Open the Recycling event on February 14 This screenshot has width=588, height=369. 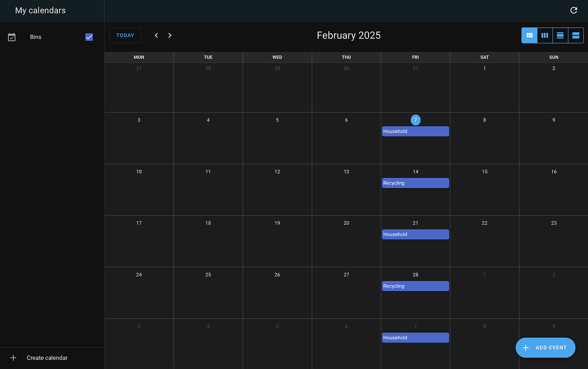[x=415, y=182]
